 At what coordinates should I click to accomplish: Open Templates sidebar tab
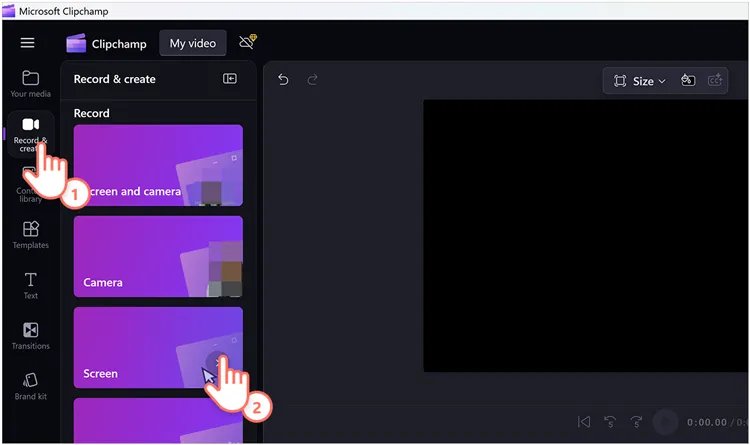click(31, 235)
